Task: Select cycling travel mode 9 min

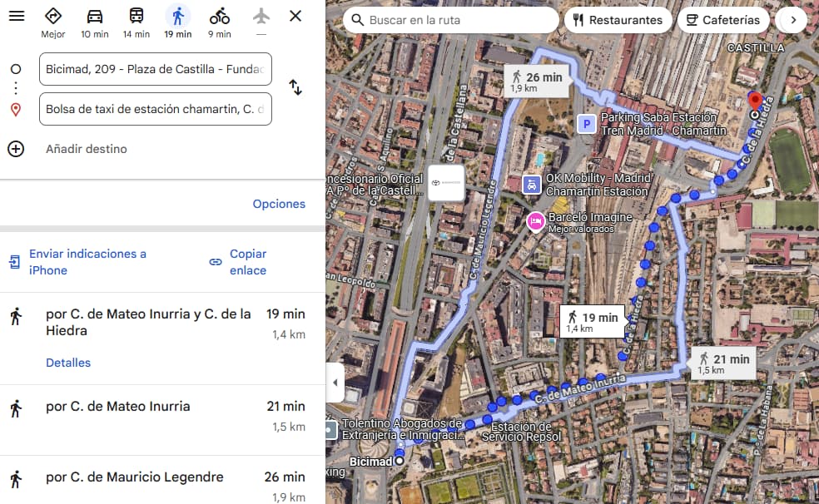Action: [x=220, y=23]
